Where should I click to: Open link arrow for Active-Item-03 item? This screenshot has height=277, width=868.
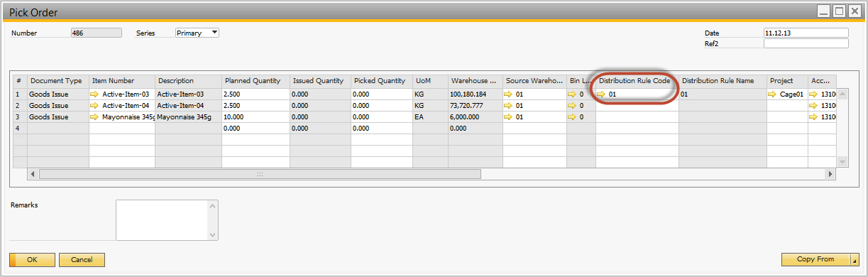(94, 94)
